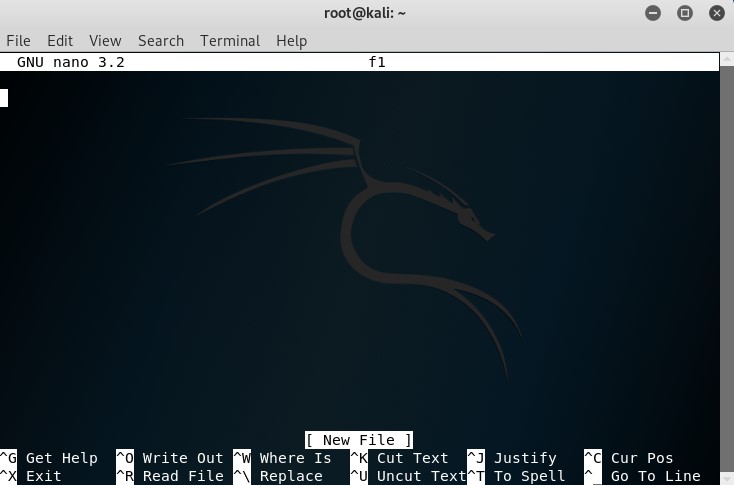Click the f1 filename in nano header
The width and height of the screenshot is (734, 485).
click(377, 62)
